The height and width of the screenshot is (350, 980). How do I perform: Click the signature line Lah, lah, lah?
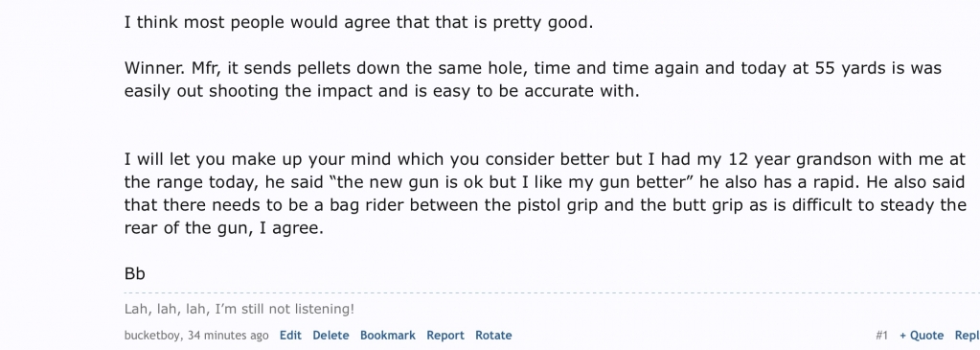(239, 309)
